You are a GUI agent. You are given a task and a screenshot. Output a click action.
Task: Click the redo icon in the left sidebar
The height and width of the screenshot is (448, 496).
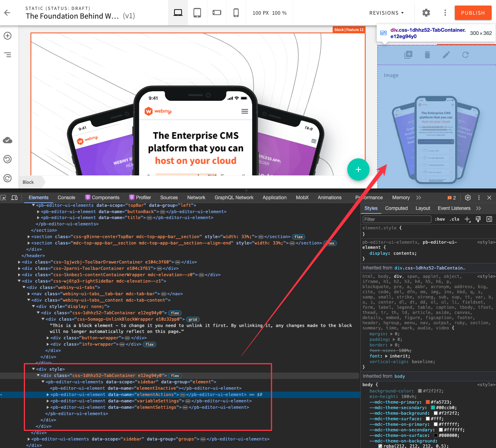click(7, 178)
